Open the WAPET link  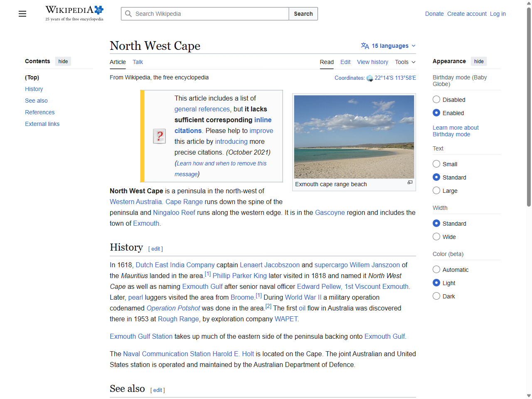click(x=286, y=319)
